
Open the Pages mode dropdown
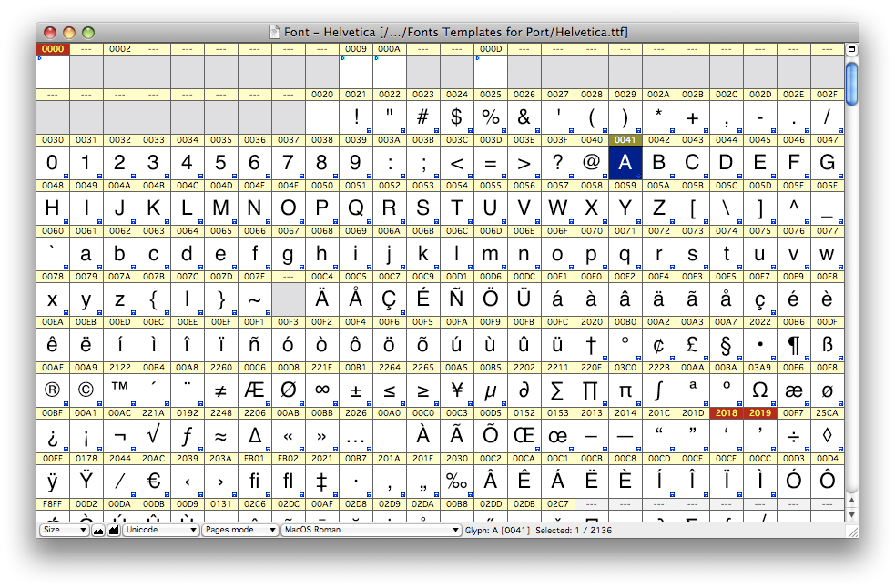pyautogui.click(x=239, y=531)
